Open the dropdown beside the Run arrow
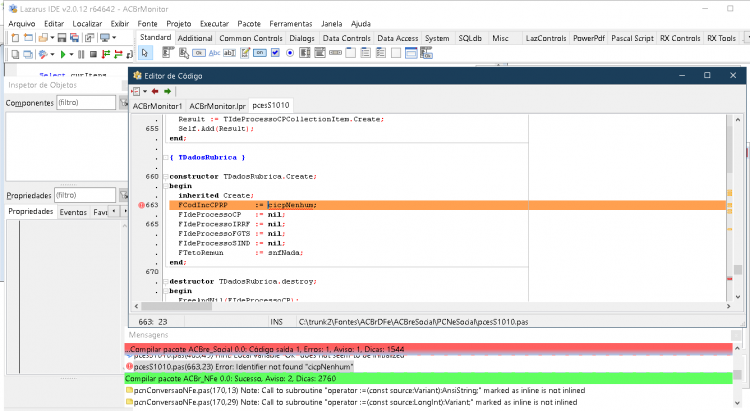The height and width of the screenshot is (411, 750). click(x=71, y=55)
